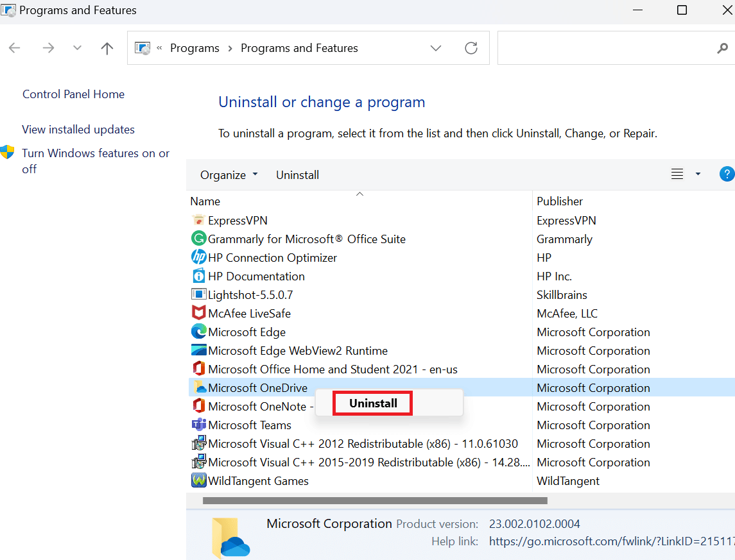Select the ExpressVPN program row
The height and width of the screenshot is (560, 735).
click(238, 221)
